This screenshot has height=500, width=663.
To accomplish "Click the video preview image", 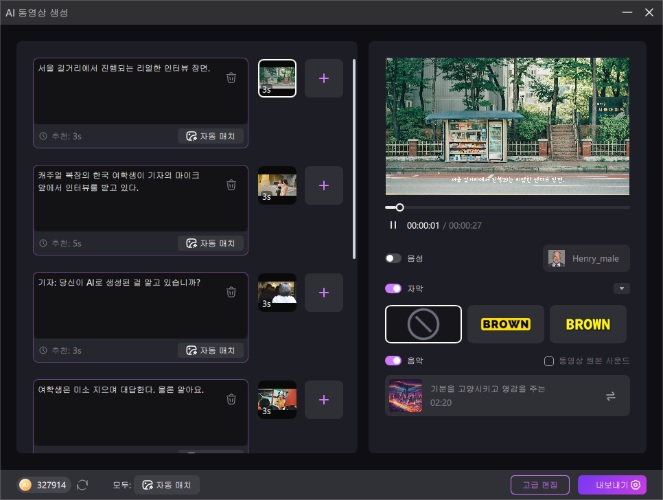I will [507, 126].
